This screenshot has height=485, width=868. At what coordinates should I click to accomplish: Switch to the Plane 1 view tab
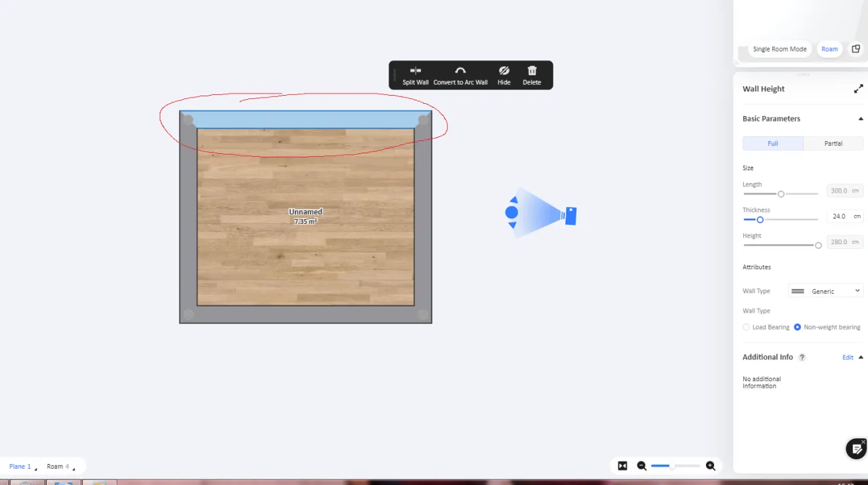(20, 467)
